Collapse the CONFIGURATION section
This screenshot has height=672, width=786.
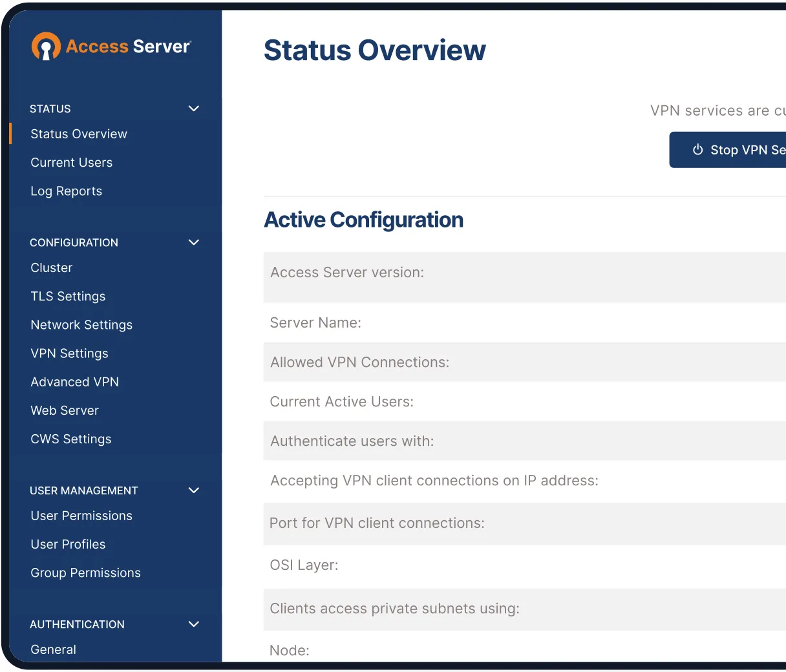point(193,242)
